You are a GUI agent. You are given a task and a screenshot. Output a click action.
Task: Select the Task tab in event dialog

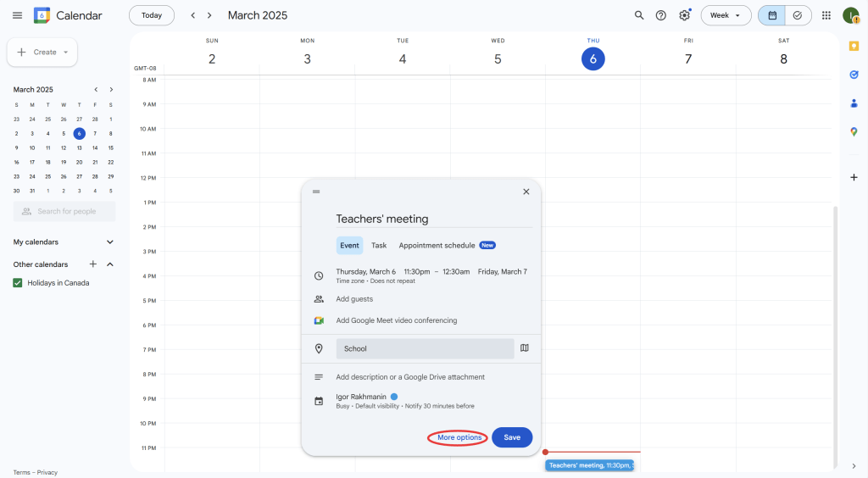(x=379, y=246)
